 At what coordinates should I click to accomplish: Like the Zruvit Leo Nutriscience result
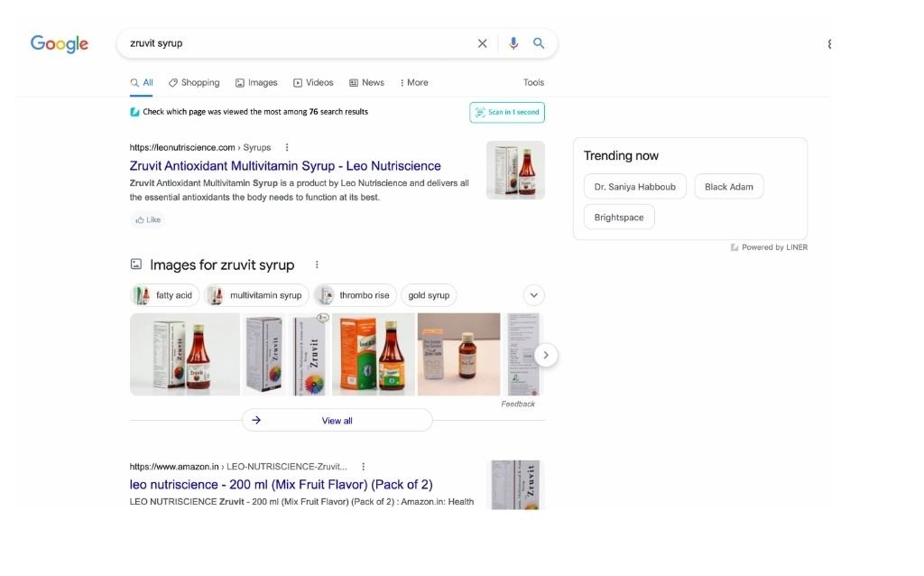148,219
